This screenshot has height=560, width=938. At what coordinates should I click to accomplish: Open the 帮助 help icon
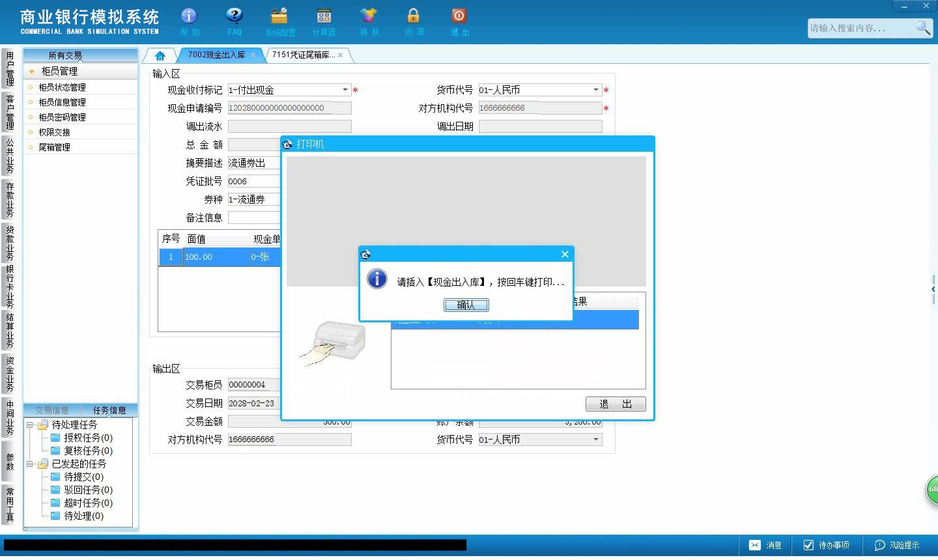pos(189,16)
